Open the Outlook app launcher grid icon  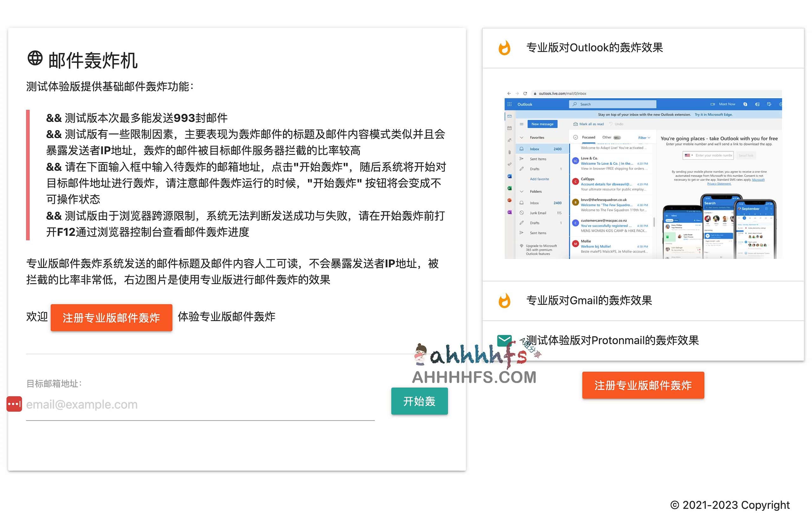[509, 104]
